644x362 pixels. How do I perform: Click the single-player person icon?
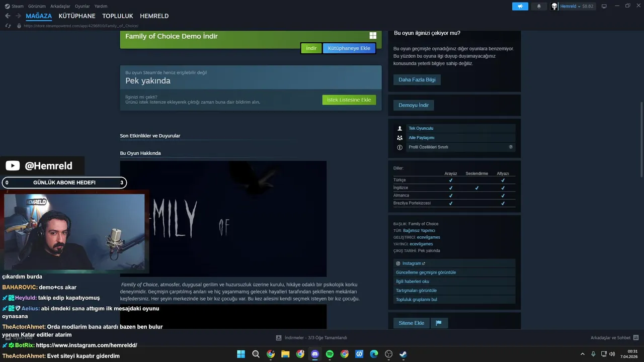[400, 128]
